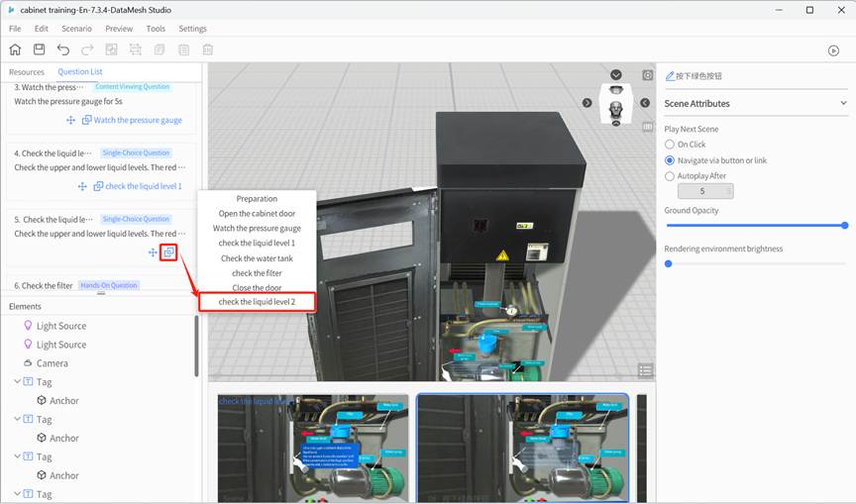Screen dimensions: 856x504
Task: Collapse the second Tag element in tree
Action: (x=17, y=420)
